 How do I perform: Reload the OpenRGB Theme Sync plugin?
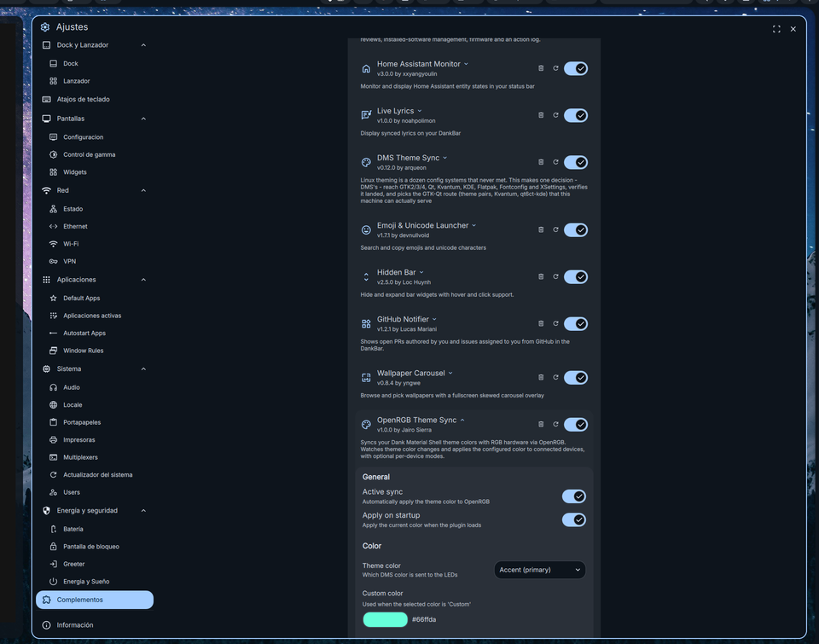(x=555, y=425)
